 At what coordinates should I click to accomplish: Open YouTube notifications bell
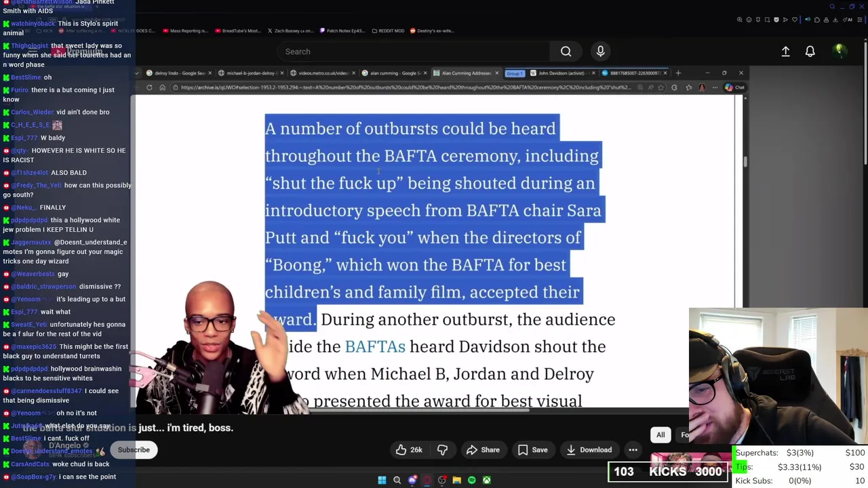coord(810,52)
